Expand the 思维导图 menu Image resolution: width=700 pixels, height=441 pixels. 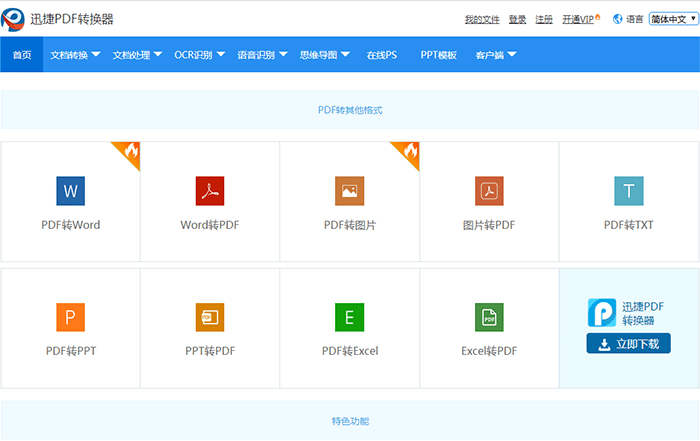pos(325,55)
